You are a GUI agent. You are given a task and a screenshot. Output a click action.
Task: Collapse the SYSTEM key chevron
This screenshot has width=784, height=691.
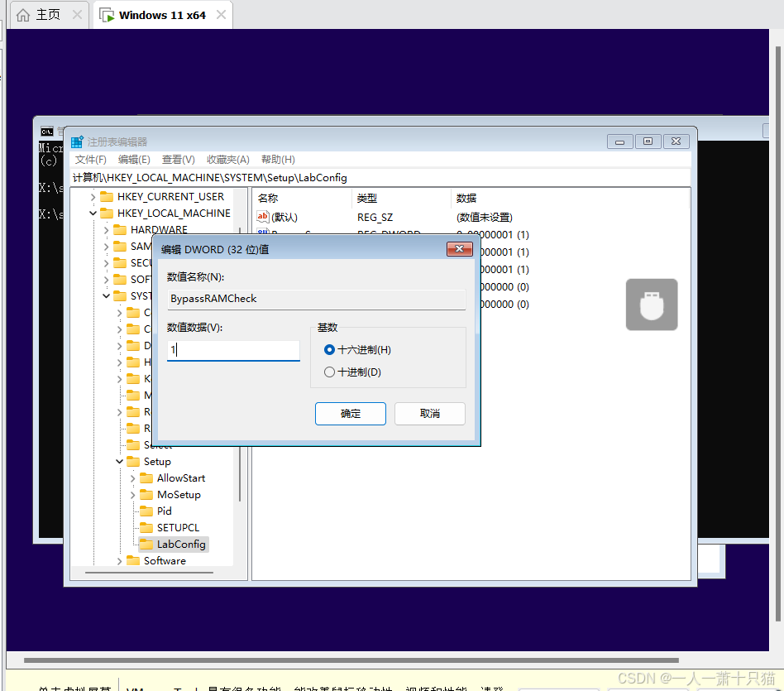click(x=106, y=296)
